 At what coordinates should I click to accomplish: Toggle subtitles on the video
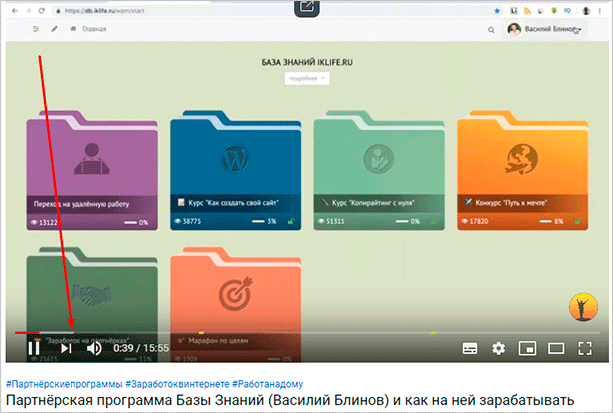click(470, 348)
